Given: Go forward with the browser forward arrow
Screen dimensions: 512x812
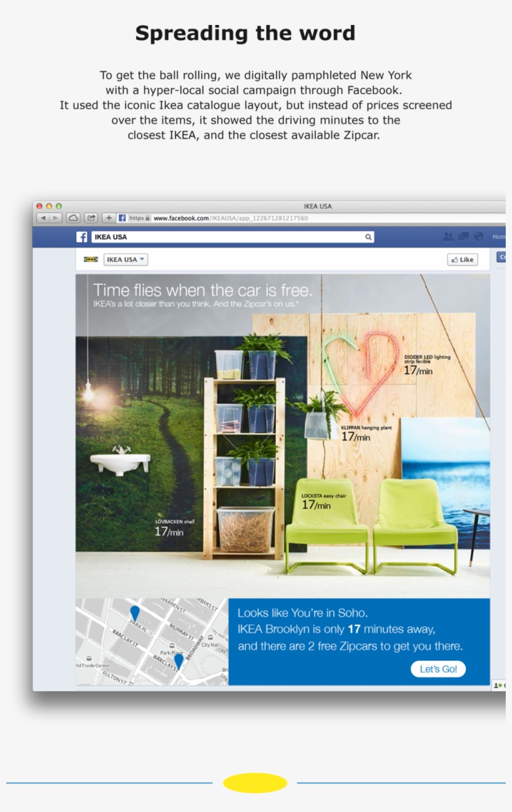Looking at the screenshot, I should point(56,218).
